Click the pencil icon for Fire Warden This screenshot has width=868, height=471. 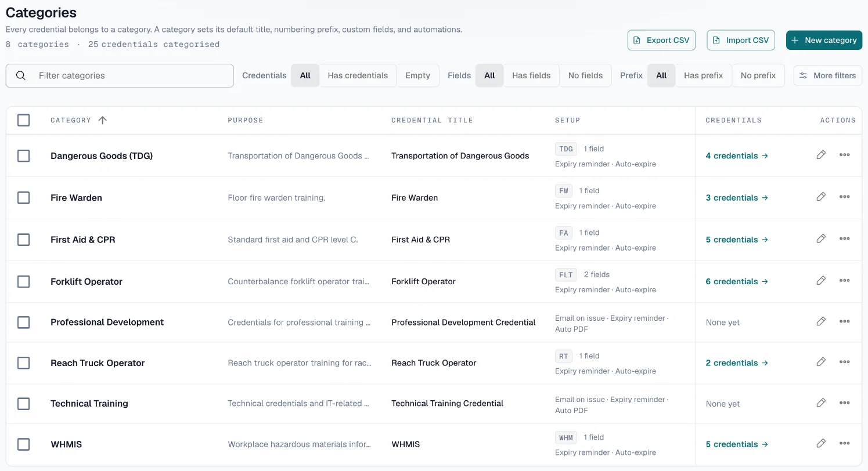821,197
